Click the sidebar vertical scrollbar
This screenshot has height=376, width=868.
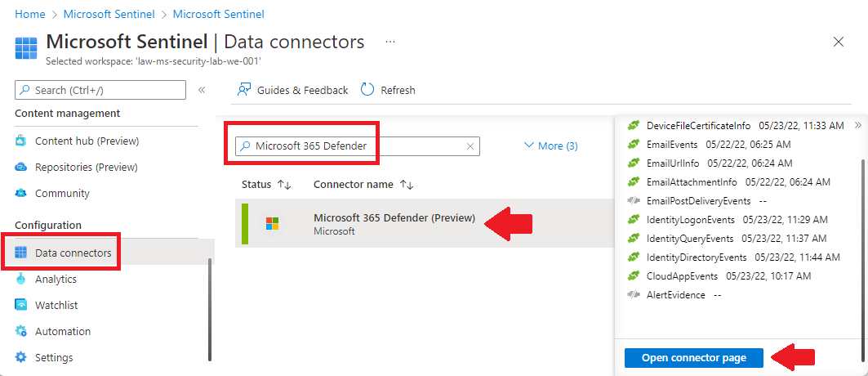pyautogui.click(x=209, y=310)
